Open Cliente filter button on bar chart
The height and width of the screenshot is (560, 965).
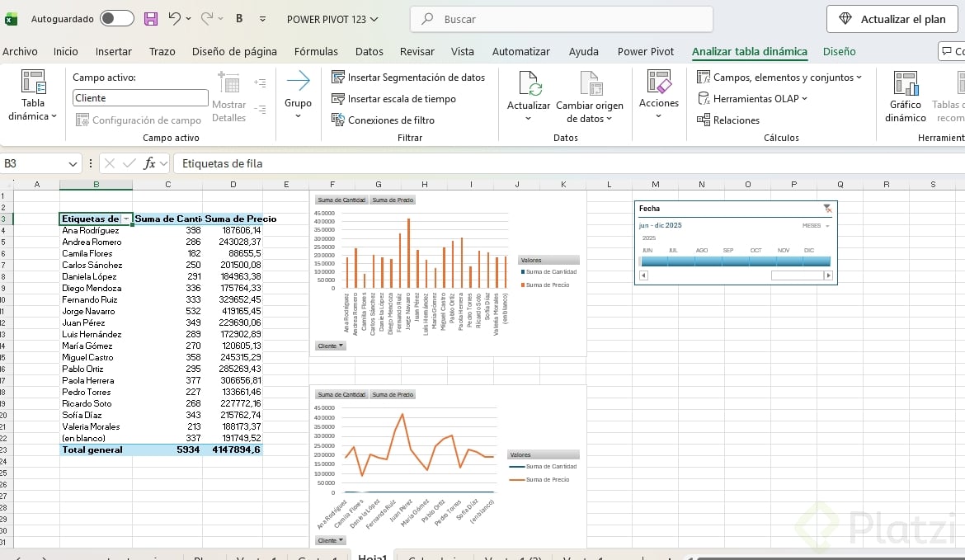331,346
